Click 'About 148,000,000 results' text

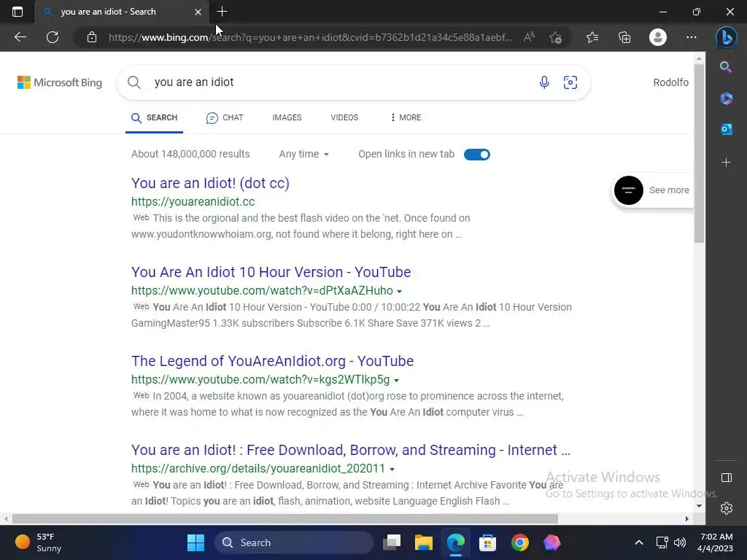[190, 155]
